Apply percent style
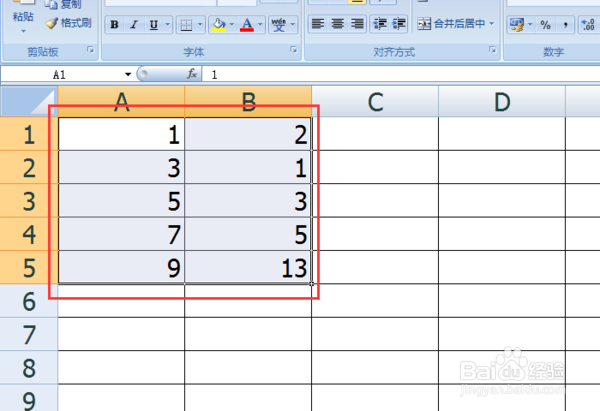Viewport: 600px width, 411px height. (x=545, y=25)
